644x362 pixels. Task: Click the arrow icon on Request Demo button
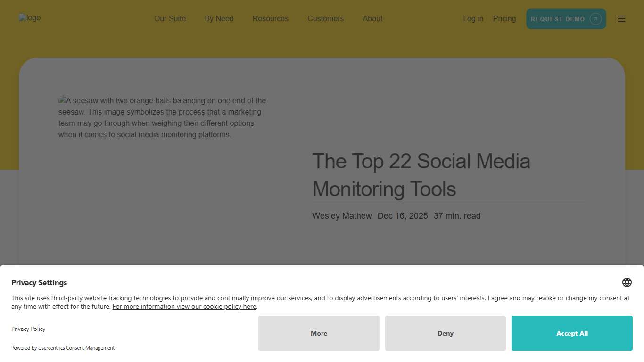(x=594, y=19)
